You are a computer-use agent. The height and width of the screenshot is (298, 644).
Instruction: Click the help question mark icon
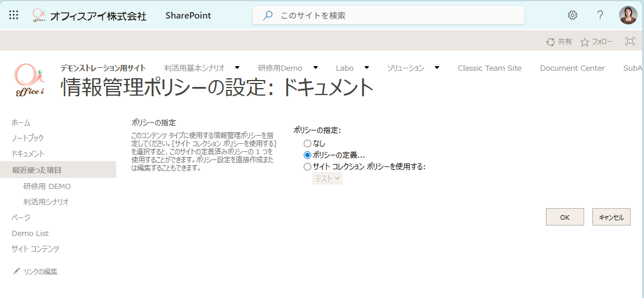click(600, 15)
